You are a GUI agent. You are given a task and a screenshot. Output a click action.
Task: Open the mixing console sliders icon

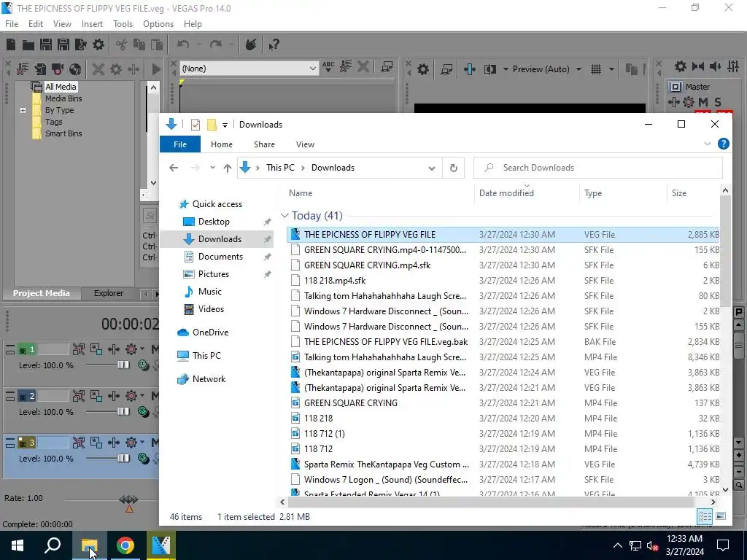[733, 66]
